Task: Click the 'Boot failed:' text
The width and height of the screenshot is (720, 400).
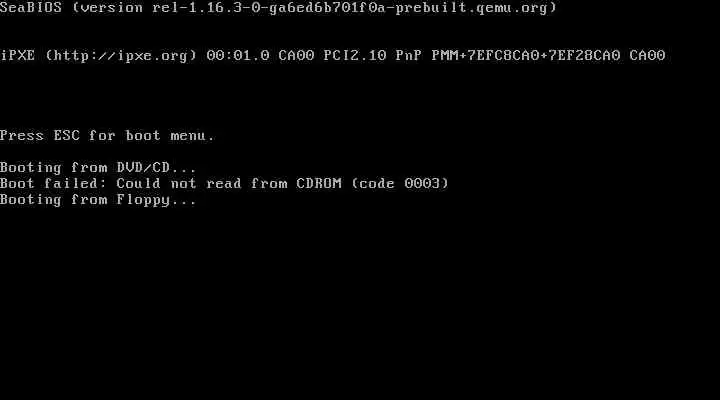Action: click(x=53, y=184)
